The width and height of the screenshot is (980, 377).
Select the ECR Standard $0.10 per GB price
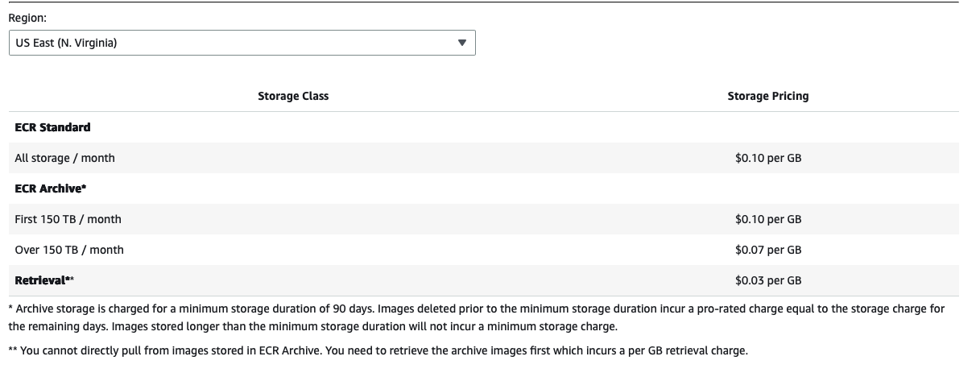[767, 158]
